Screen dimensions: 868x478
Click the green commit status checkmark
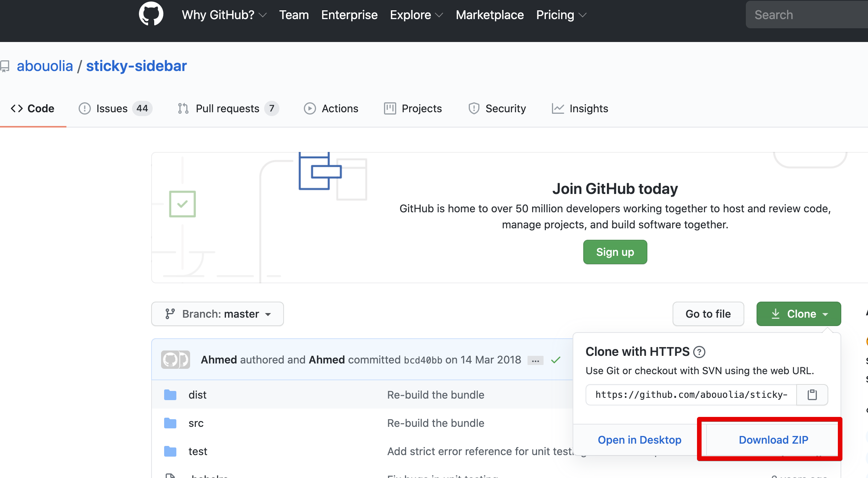[556, 359]
